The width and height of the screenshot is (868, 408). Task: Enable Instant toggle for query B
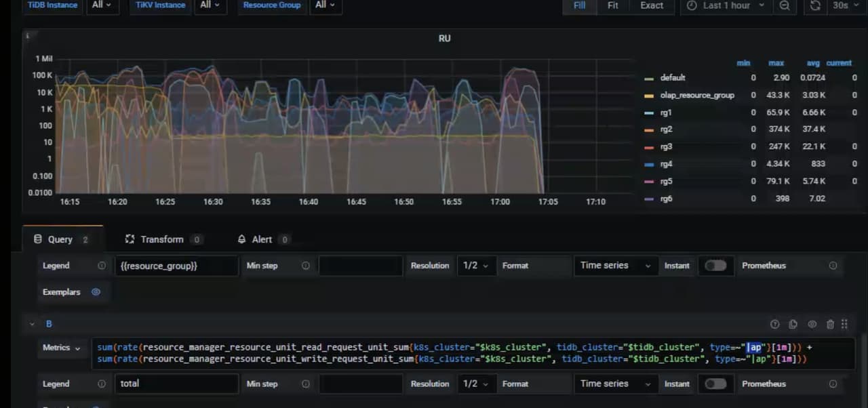click(x=715, y=384)
